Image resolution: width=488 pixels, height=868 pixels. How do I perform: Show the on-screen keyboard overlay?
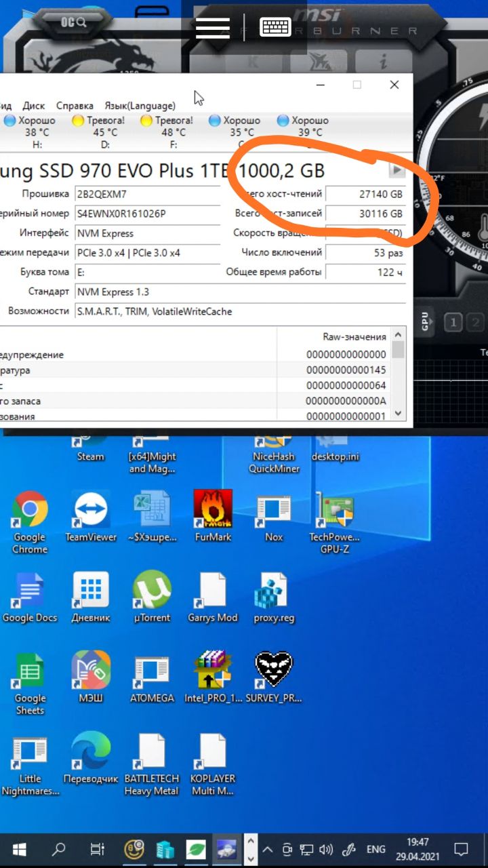point(275,27)
